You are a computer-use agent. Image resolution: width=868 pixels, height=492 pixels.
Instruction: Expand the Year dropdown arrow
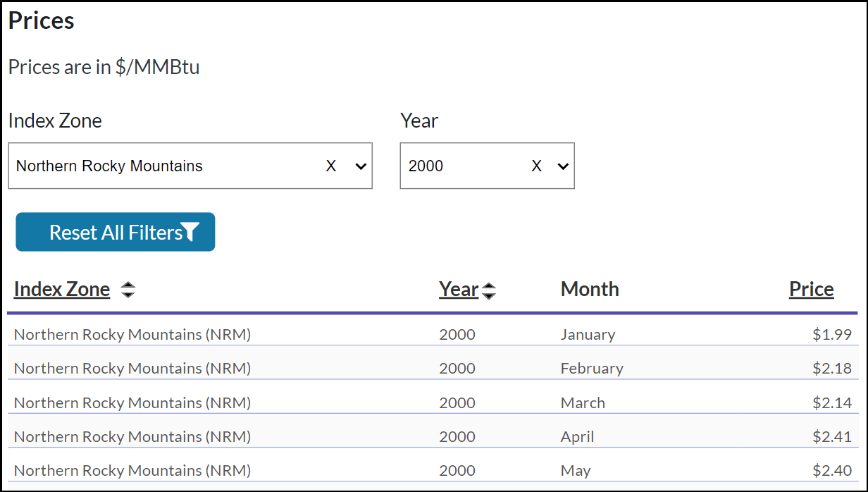click(x=562, y=166)
